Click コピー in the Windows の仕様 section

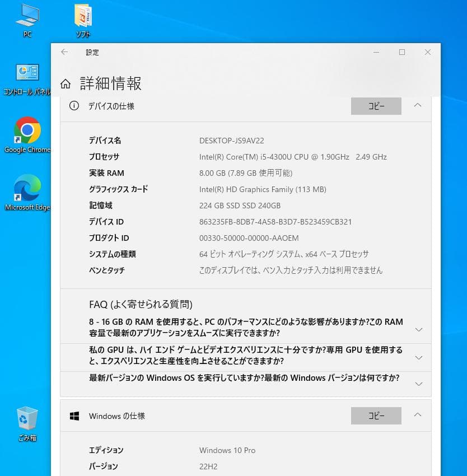coord(376,416)
